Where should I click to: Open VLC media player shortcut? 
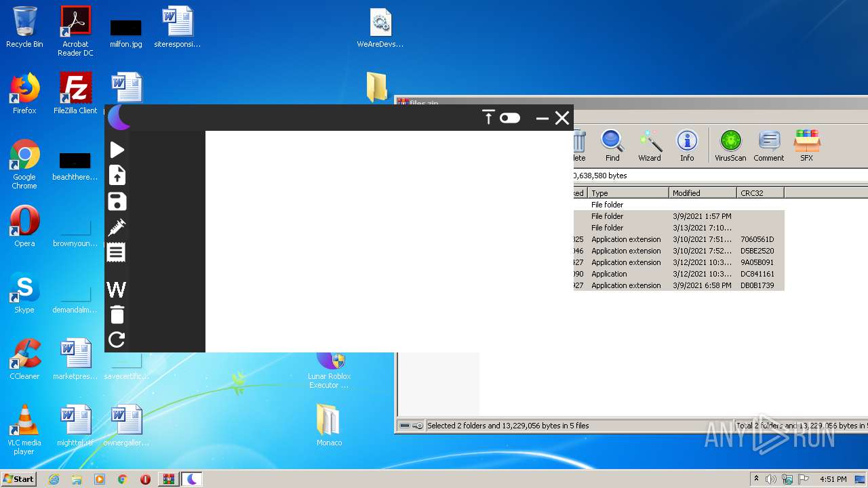[24, 430]
